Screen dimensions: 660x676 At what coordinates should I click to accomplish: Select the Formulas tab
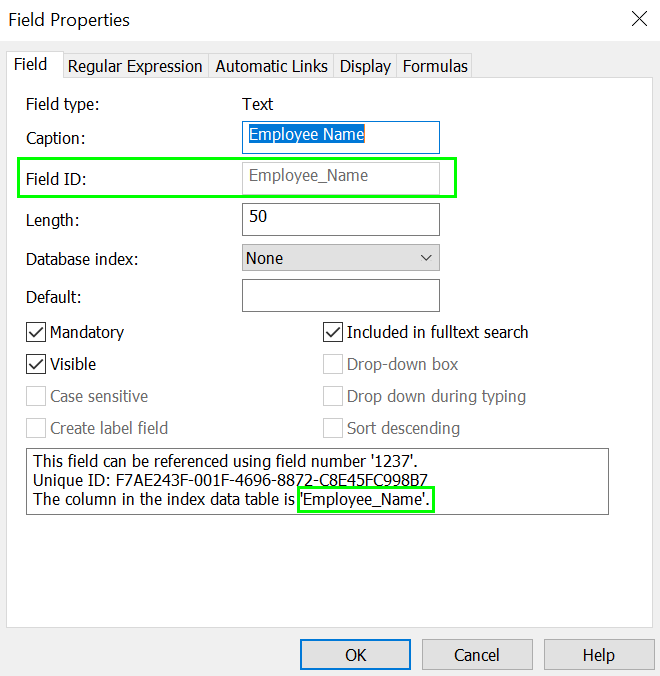(434, 66)
